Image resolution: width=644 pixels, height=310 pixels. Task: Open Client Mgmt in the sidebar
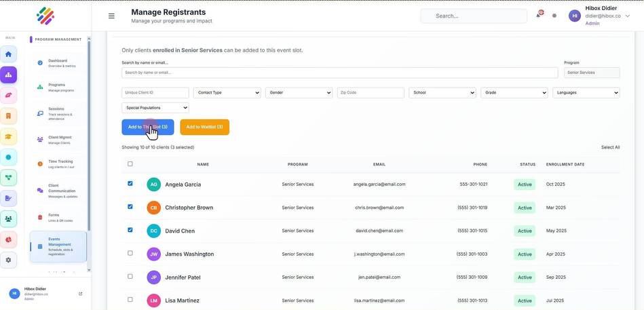(x=58, y=140)
